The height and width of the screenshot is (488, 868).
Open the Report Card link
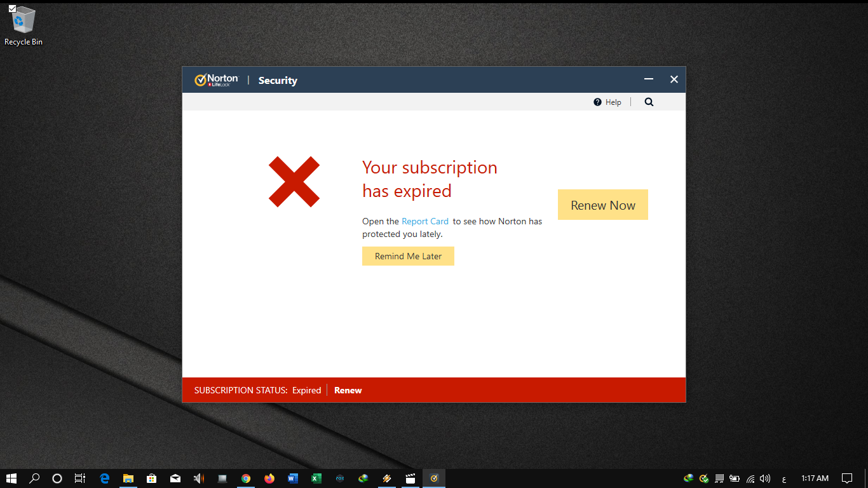pyautogui.click(x=425, y=221)
